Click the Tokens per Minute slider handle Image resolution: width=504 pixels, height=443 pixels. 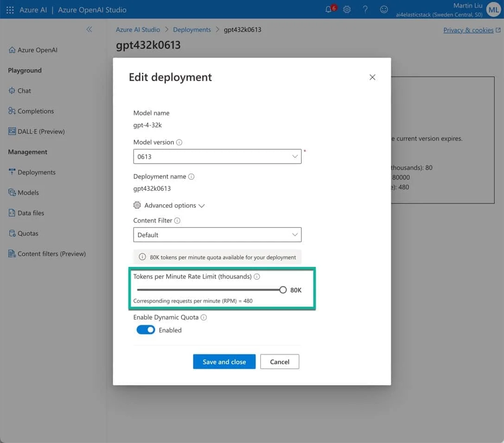point(283,290)
